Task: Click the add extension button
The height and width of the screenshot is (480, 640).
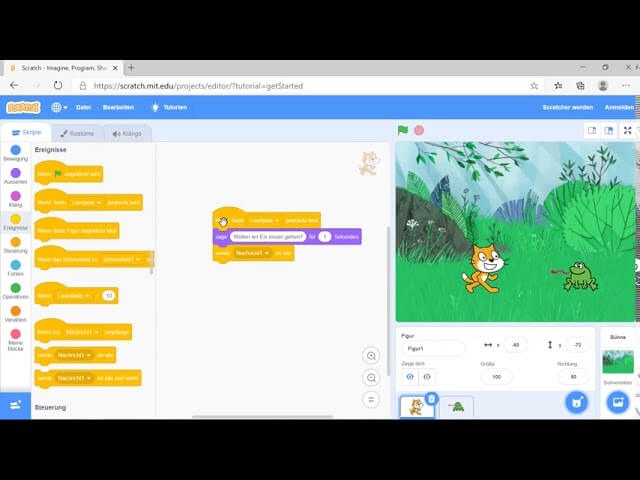Action: tap(16, 405)
